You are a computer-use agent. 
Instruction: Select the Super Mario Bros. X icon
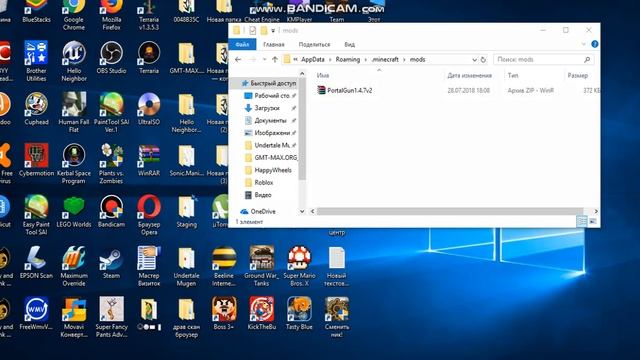click(299, 266)
